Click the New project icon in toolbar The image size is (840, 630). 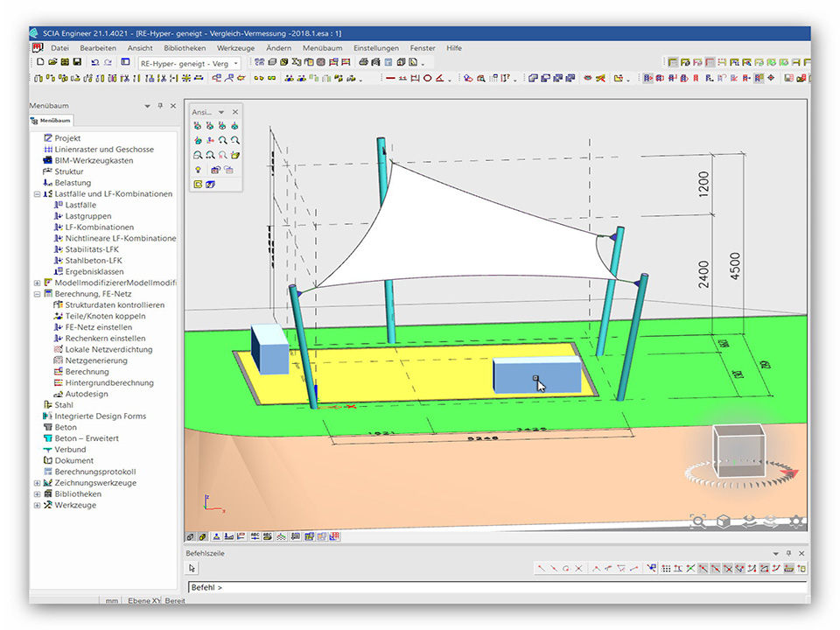[x=40, y=63]
